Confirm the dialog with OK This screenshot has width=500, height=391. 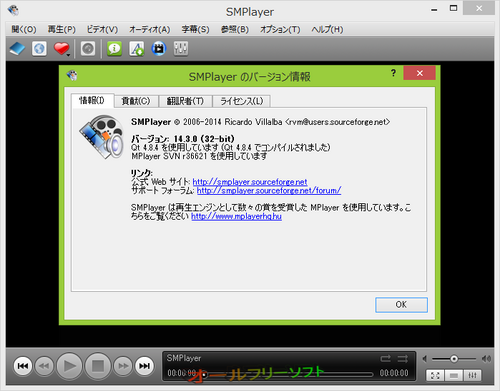[x=401, y=305]
